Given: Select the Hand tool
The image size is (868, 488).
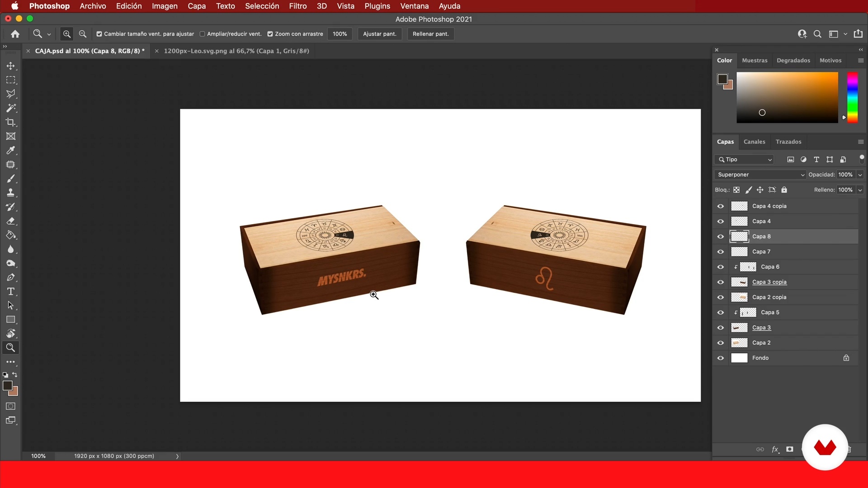Looking at the screenshot, I should click(x=11, y=333).
